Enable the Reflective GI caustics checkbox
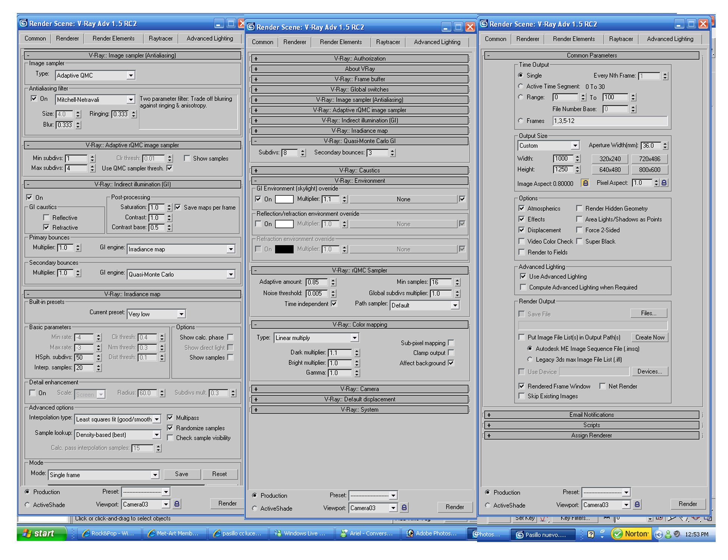The height and width of the screenshot is (560, 728). (46, 218)
